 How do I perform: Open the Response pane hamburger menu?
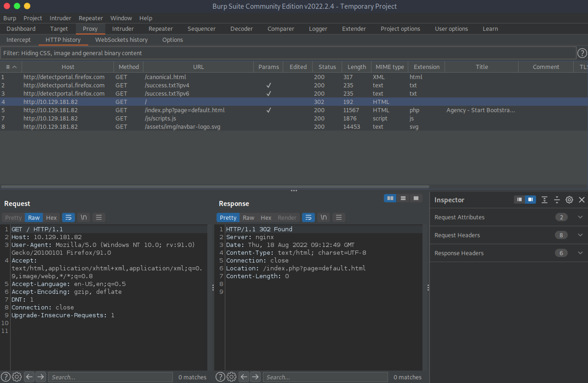click(x=338, y=217)
